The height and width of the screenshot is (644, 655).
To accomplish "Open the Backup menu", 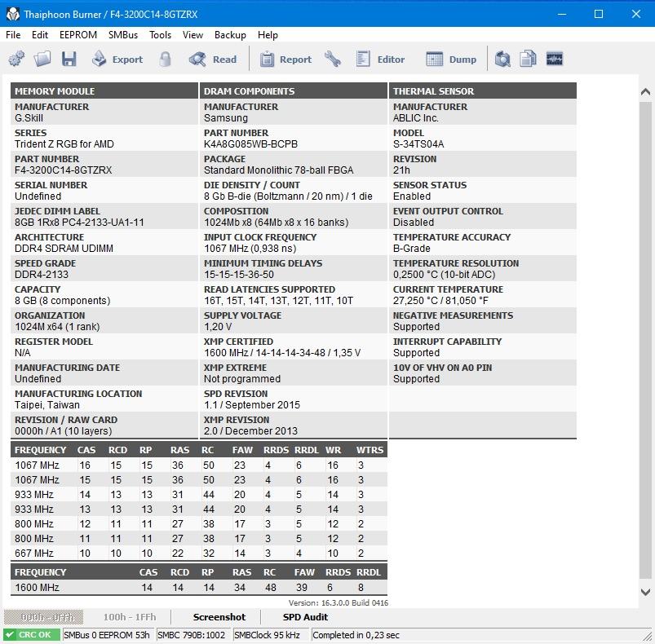I will pos(230,35).
